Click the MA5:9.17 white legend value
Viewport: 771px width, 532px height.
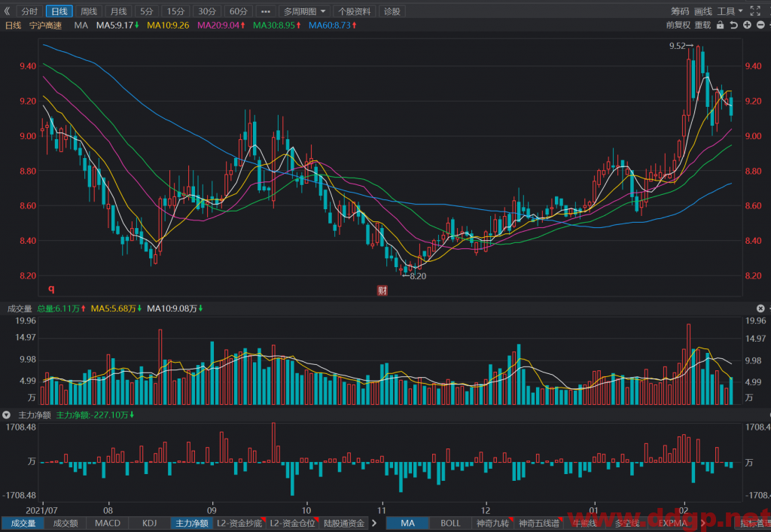[x=118, y=25]
